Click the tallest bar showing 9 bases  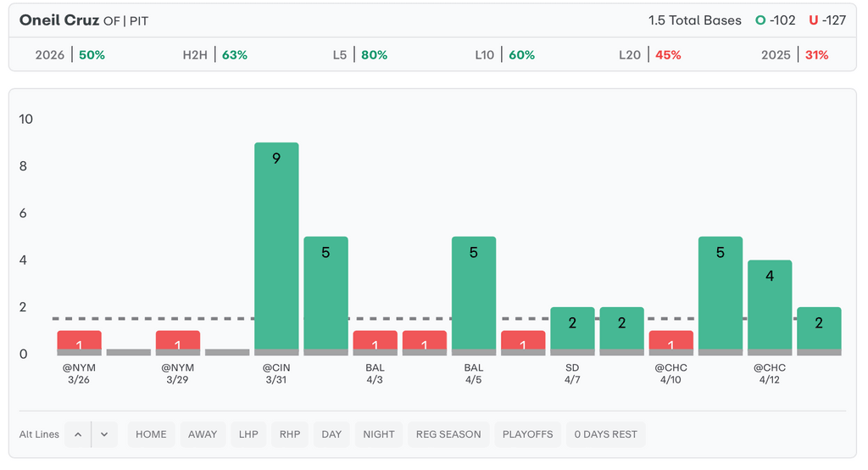[276, 246]
